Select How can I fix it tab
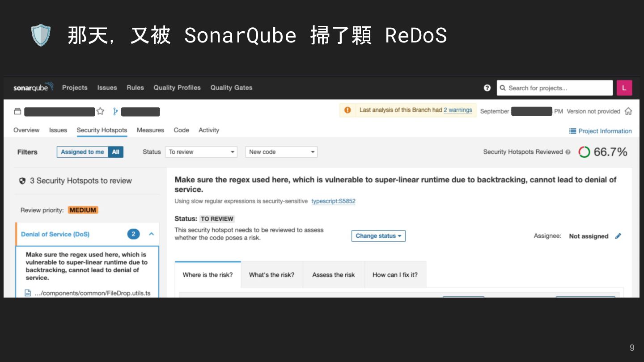 pos(395,275)
